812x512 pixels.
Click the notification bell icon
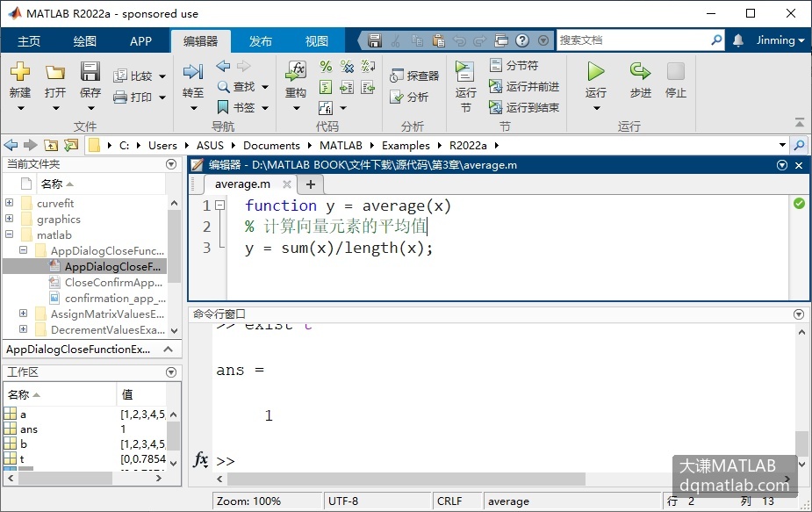(738, 40)
